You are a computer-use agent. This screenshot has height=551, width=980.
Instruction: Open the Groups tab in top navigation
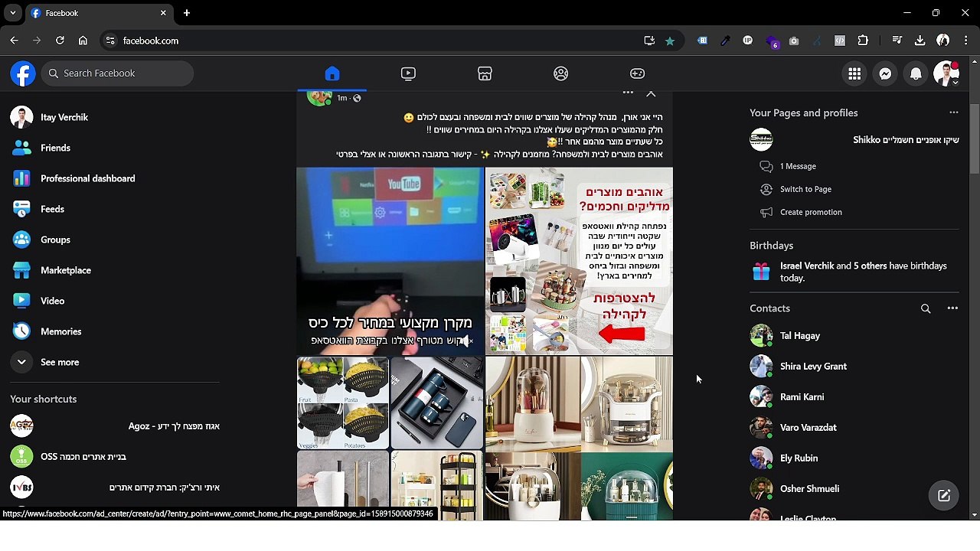(x=561, y=73)
